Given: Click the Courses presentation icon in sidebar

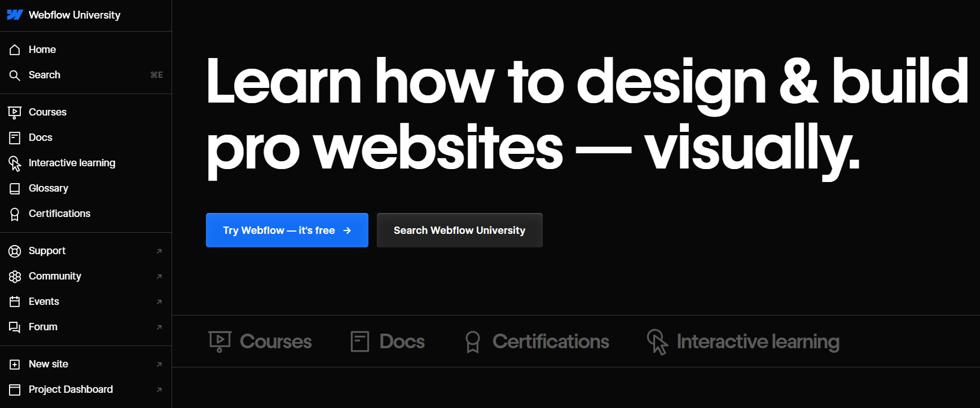Looking at the screenshot, I should coord(15,113).
